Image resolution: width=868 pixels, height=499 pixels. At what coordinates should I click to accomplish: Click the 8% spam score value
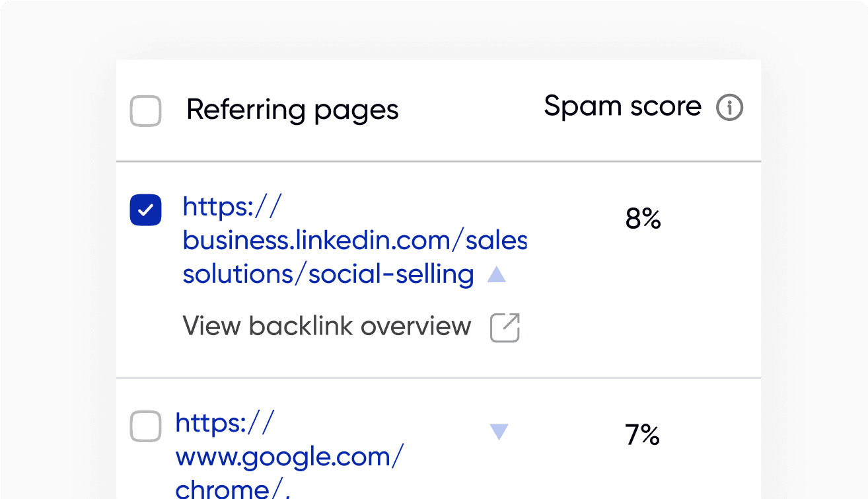coord(643,219)
